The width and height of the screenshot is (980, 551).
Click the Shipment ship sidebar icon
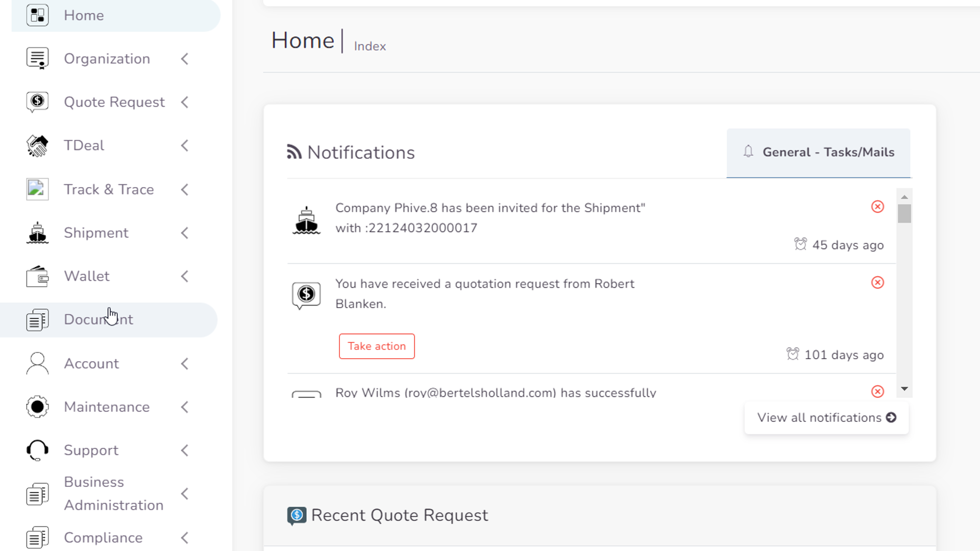(37, 233)
